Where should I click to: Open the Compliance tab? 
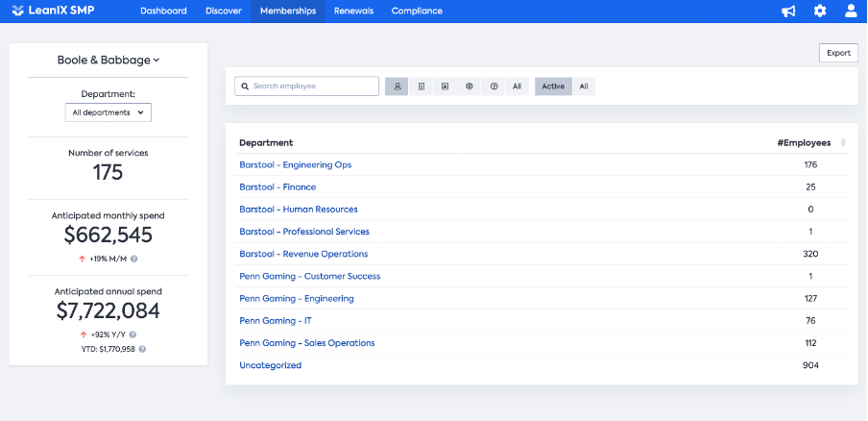tap(417, 12)
